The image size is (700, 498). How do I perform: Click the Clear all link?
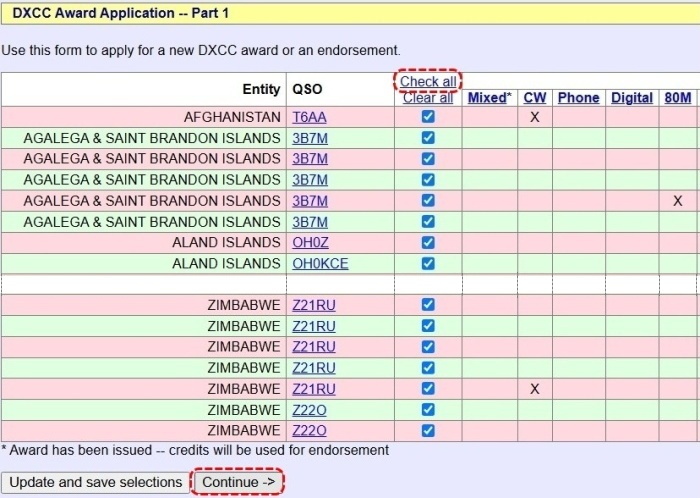tap(428, 98)
